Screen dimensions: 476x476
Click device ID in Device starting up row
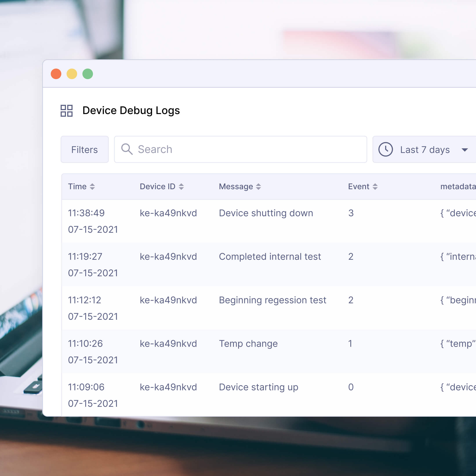(168, 387)
